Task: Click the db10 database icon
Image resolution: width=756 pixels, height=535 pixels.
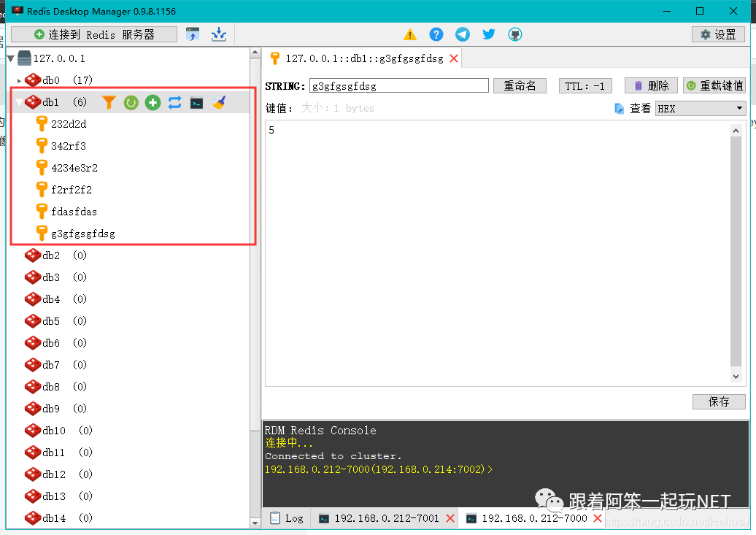Action: coord(33,431)
